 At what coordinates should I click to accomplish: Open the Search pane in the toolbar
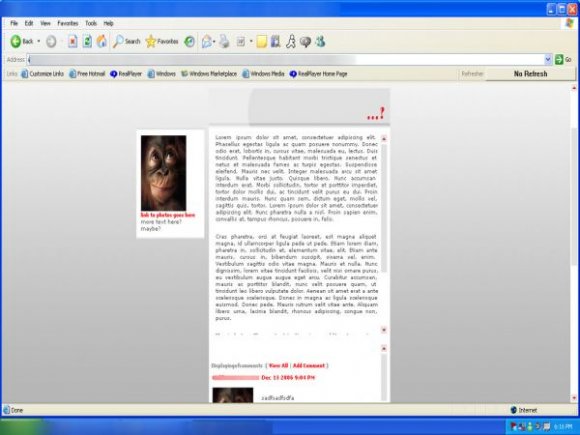point(127,41)
